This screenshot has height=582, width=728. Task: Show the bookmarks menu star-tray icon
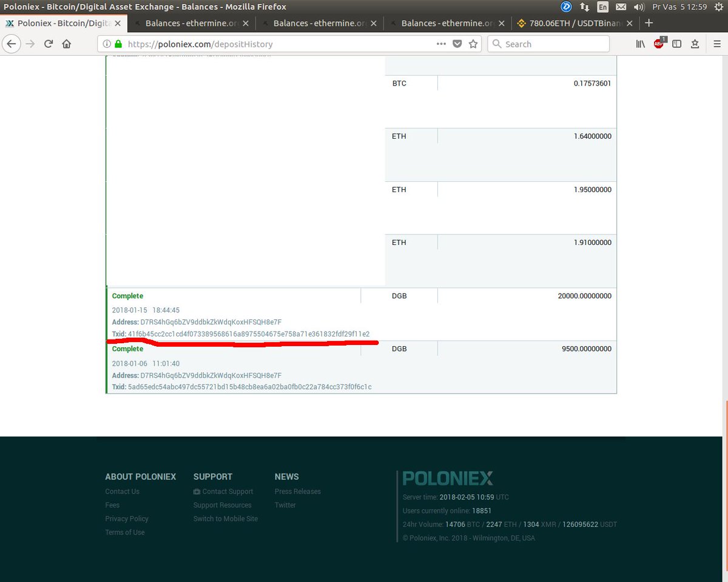pos(695,44)
